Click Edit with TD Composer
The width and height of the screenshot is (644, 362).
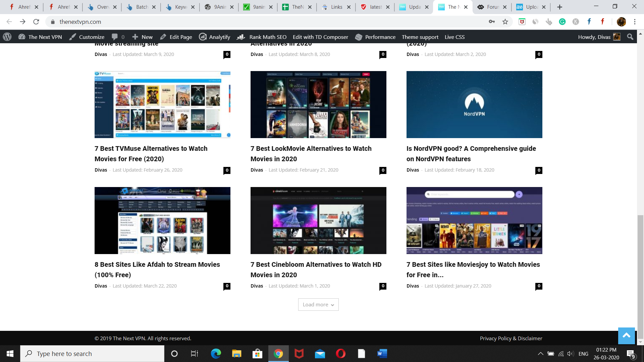[320, 37]
